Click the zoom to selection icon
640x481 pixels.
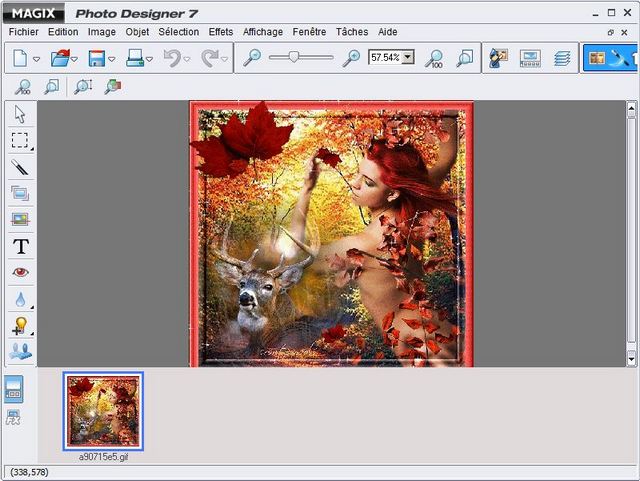tap(83, 87)
